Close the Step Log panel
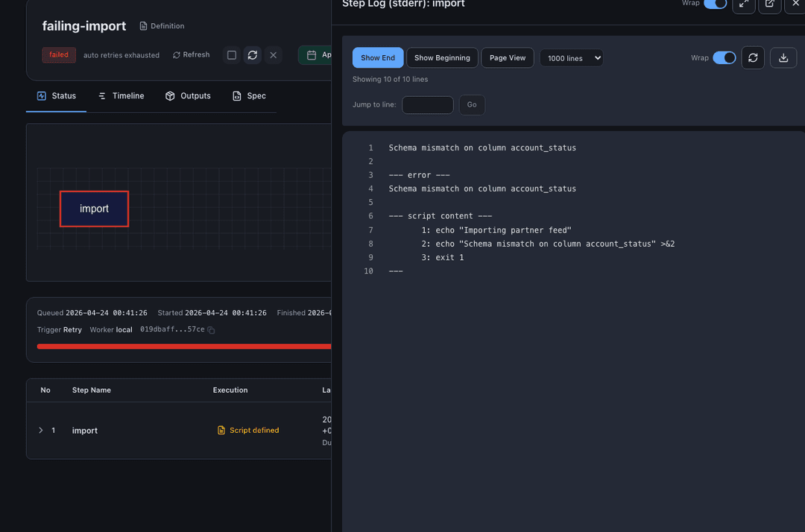Screen dimensions: 805x532 (x=795, y=4)
